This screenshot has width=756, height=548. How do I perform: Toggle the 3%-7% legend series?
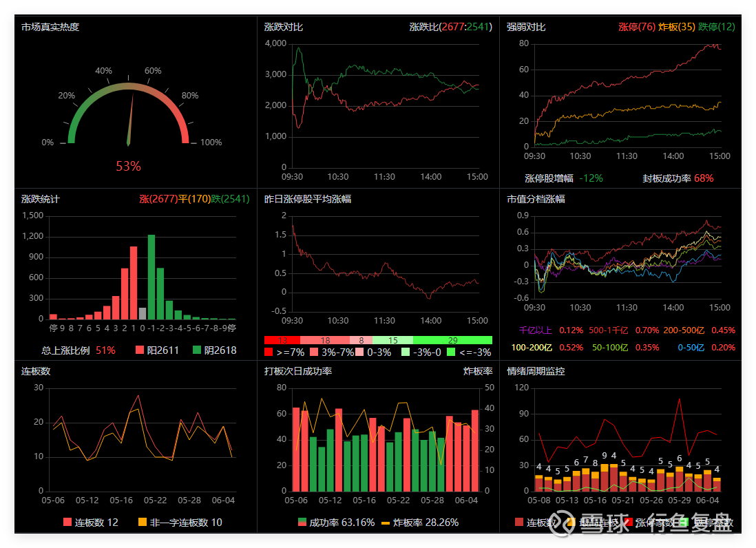[313, 352]
